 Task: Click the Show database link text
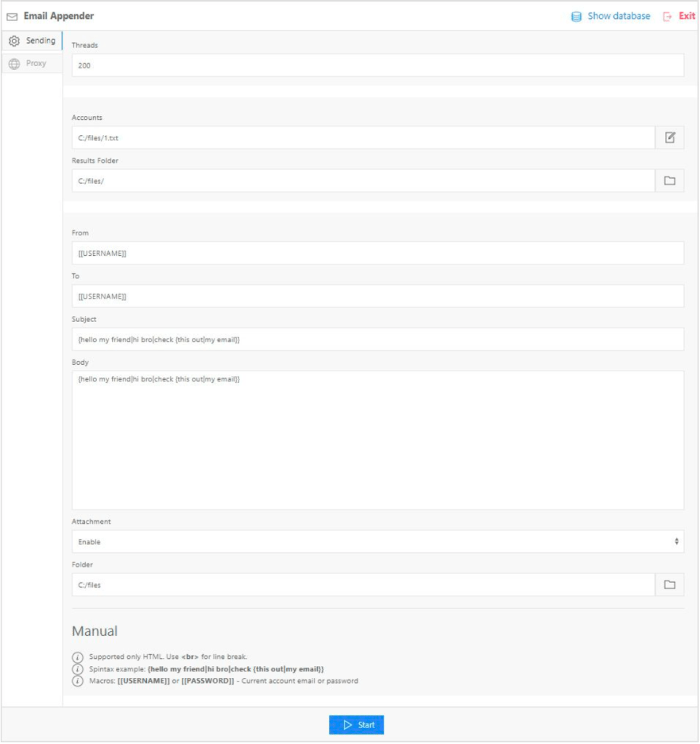pyautogui.click(x=619, y=16)
